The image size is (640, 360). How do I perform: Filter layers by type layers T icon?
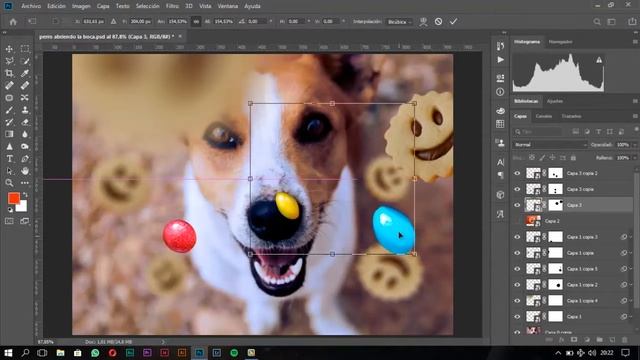pyautogui.click(x=598, y=131)
